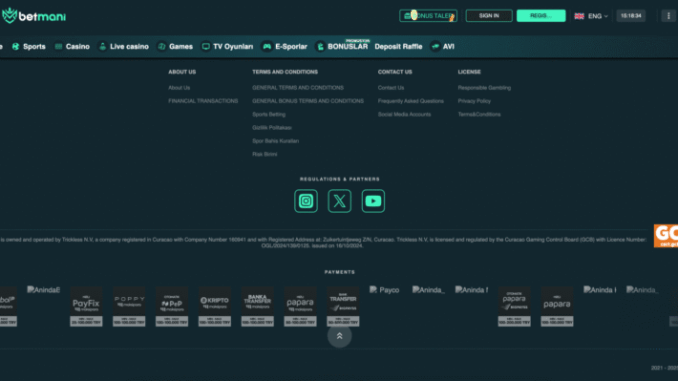Open the Sports Betting link
This screenshot has width=678, height=381.
(269, 115)
